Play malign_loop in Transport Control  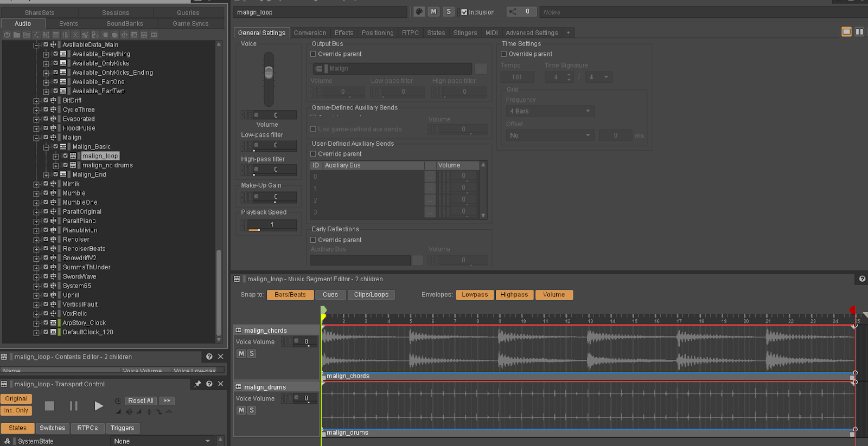(98, 405)
